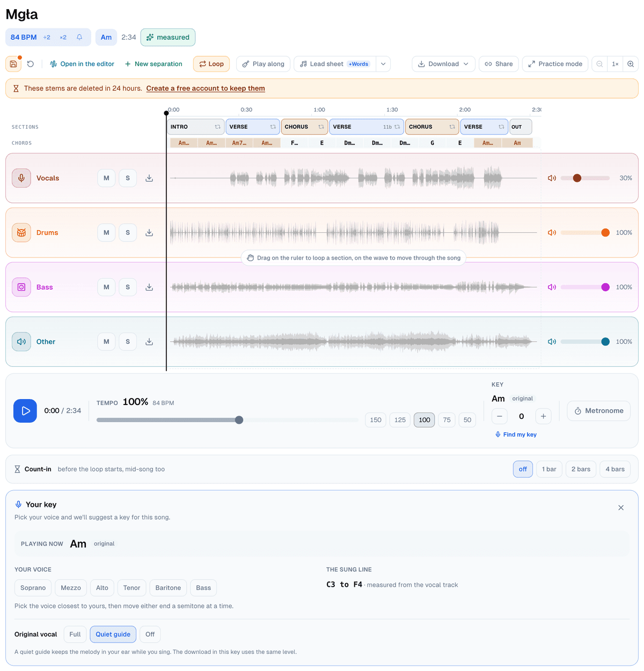Solo the Drums track
This screenshot has height=671, width=644.
[128, 233]
